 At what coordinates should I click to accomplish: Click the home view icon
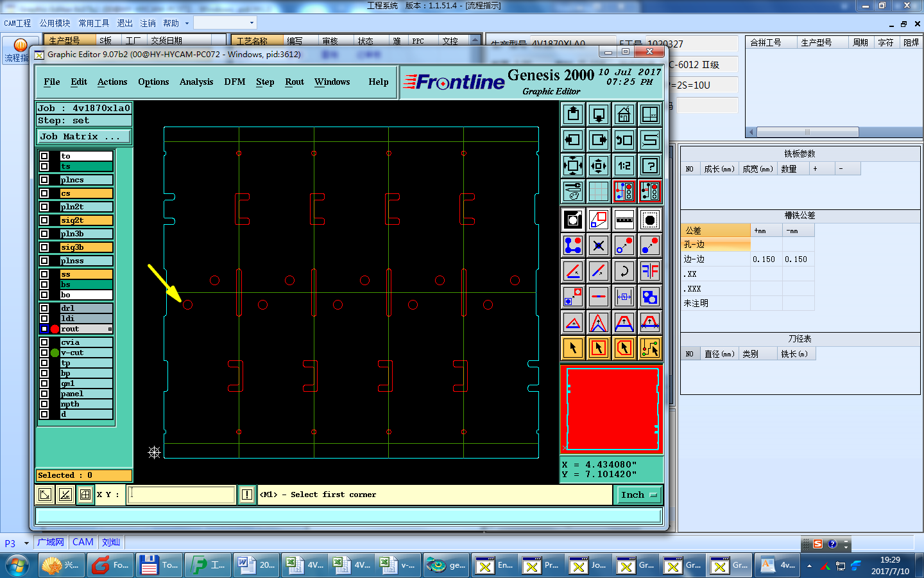tap(624, 114)
